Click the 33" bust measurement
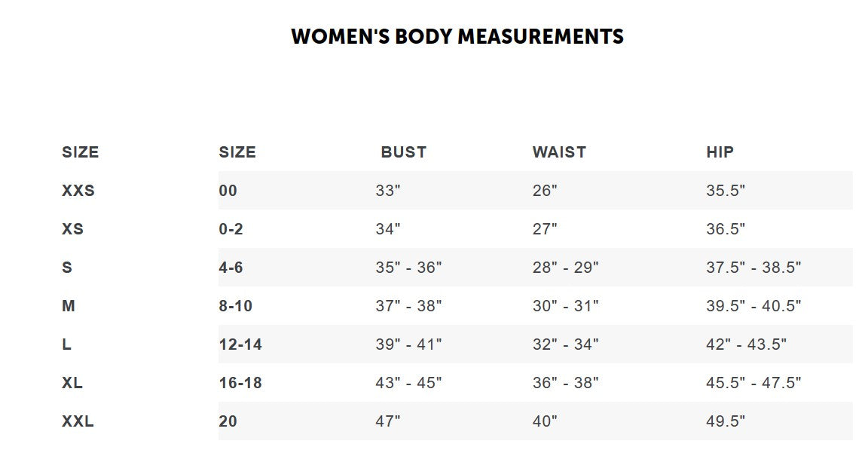This screenshot has width=868, height=450. (x=388, y=191)
